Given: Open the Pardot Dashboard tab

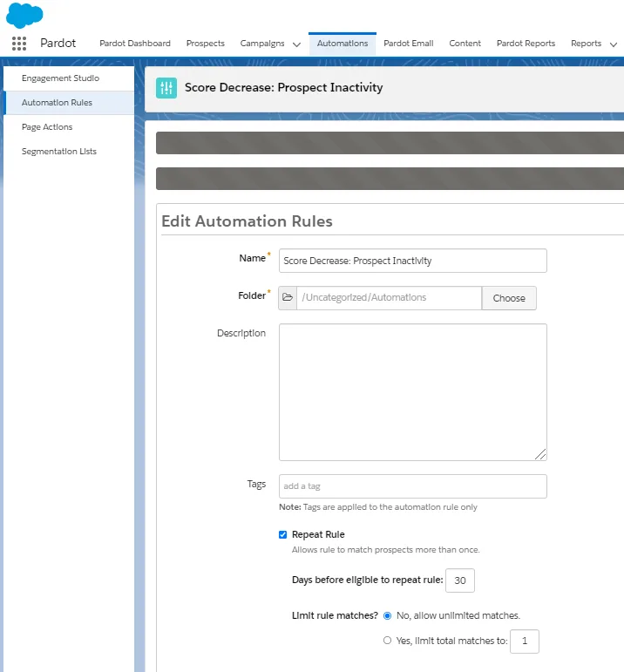Looking at the screenshot, I should click(x=135, y=44).
